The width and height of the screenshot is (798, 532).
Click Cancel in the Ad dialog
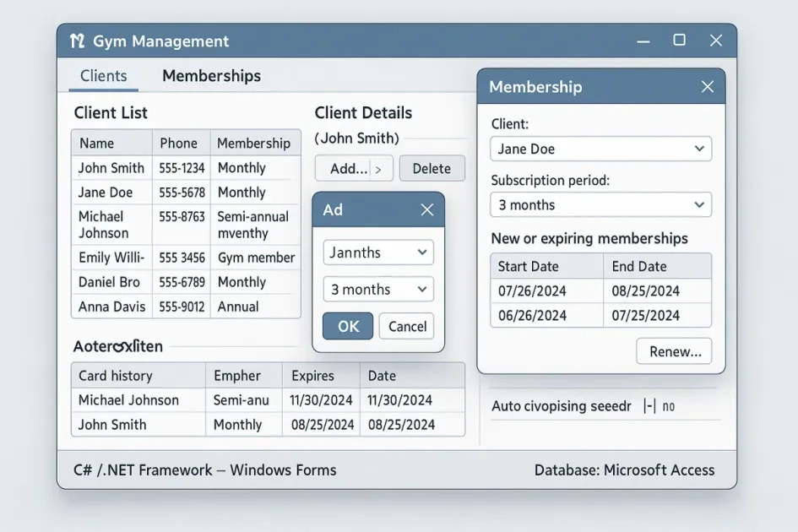tap(407, 327)
